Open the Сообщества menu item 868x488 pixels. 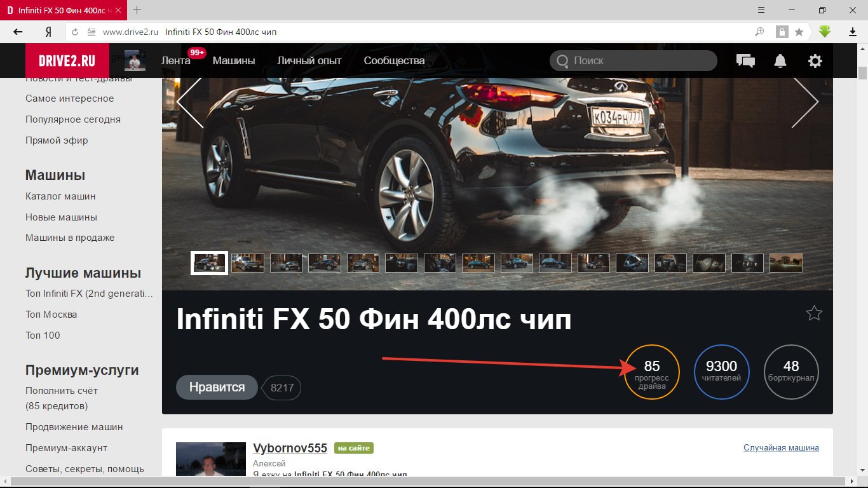(394, 61)
